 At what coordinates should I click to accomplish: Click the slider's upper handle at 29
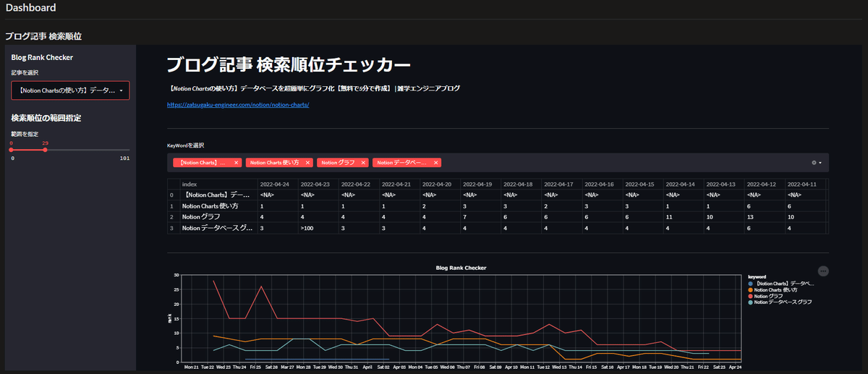point(45,150)
